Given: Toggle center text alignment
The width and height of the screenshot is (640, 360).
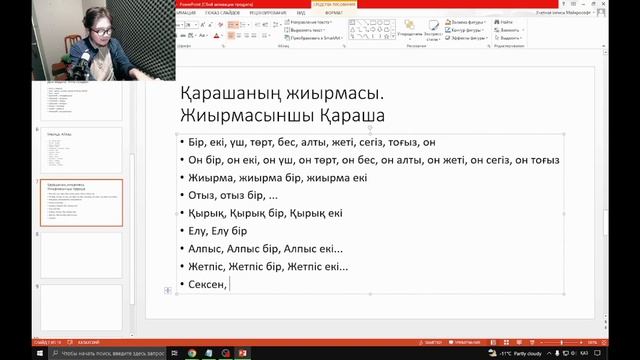Looking at the screenshot, I should 239,36.
